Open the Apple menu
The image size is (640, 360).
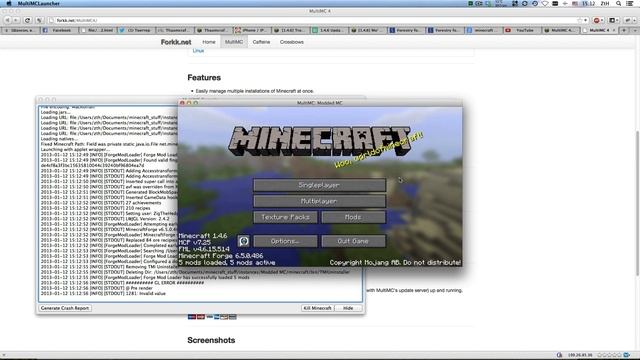(x=9, y=3)
